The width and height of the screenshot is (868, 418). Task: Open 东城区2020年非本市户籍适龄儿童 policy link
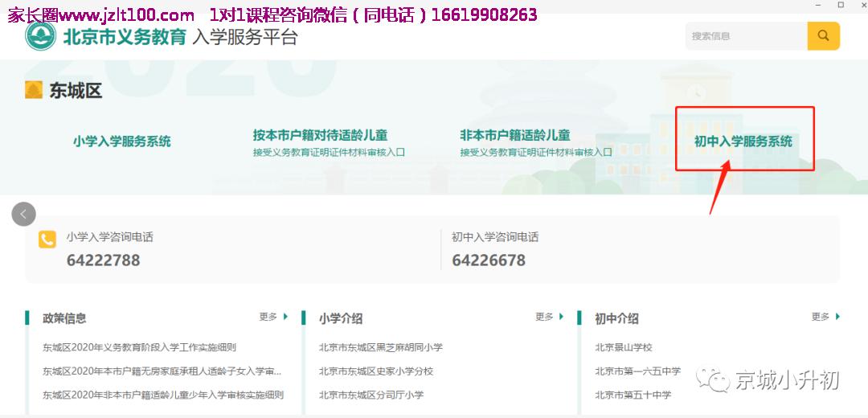tap(163, 395)
